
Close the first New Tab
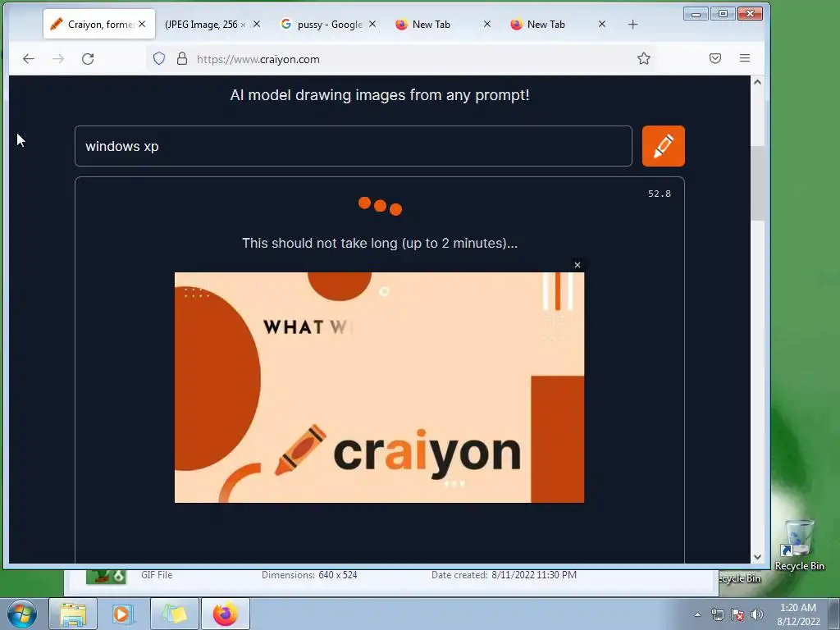487,24
